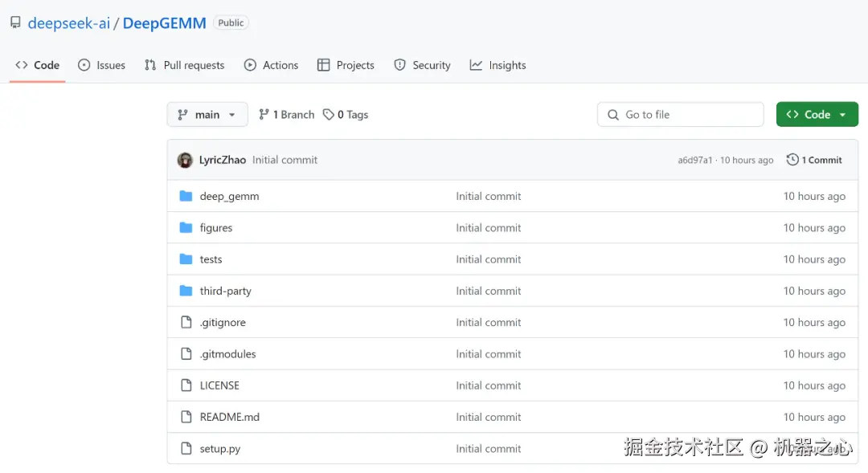Open the DeepGEMM repository link
The width and height of the screenshot is (868, 473).
(165, 23)
